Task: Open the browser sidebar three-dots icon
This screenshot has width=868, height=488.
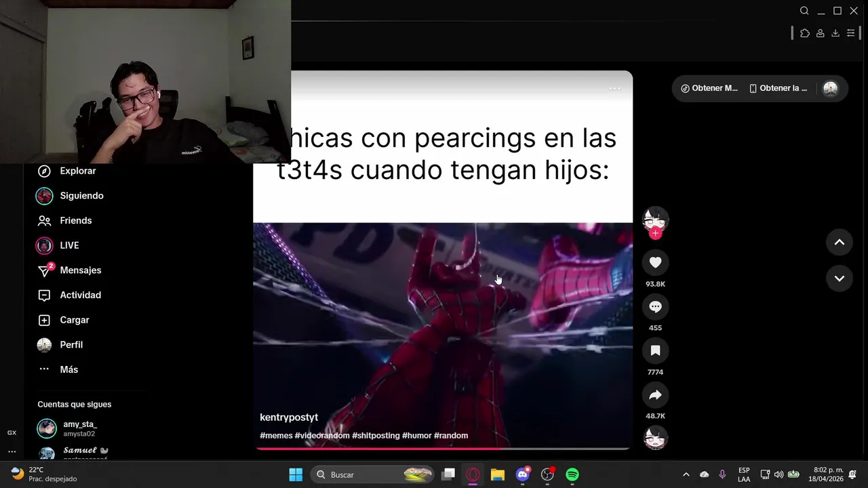Action: coord(12,451)
